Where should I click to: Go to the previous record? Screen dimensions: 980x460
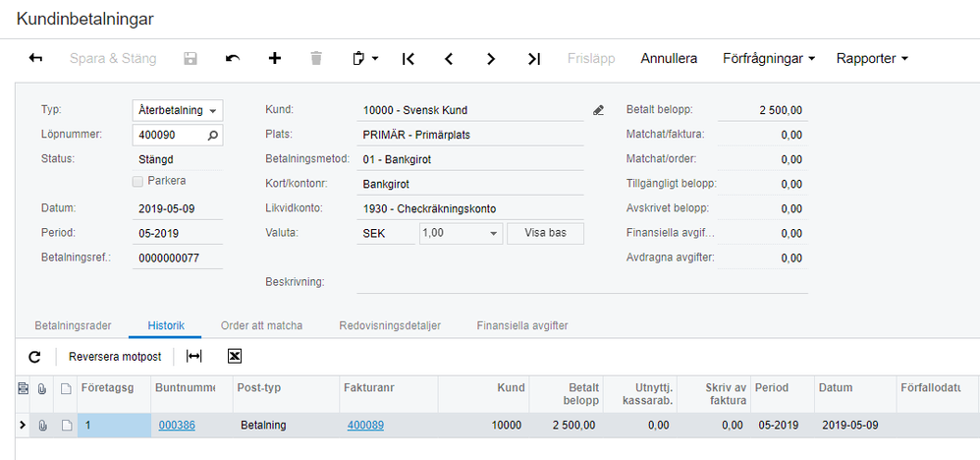[450, 59]
